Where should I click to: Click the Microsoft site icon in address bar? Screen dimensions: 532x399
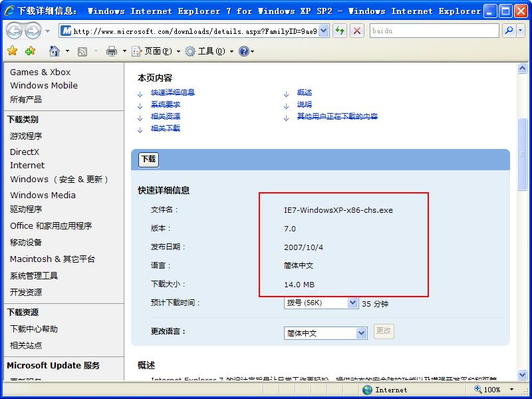tap(66, 31)
